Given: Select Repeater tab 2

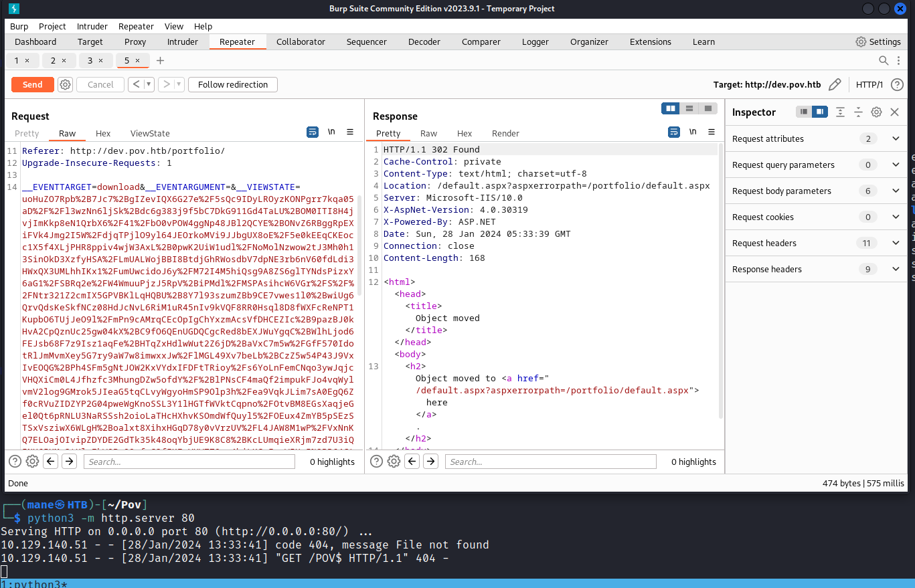Looking at the screenshot, I should coord(59,61).
